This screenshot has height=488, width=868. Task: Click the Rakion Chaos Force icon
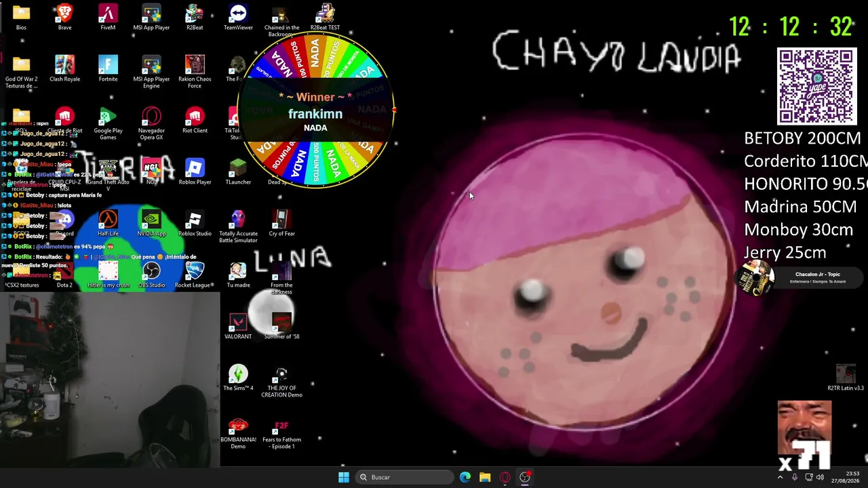(x=195, y=73)
